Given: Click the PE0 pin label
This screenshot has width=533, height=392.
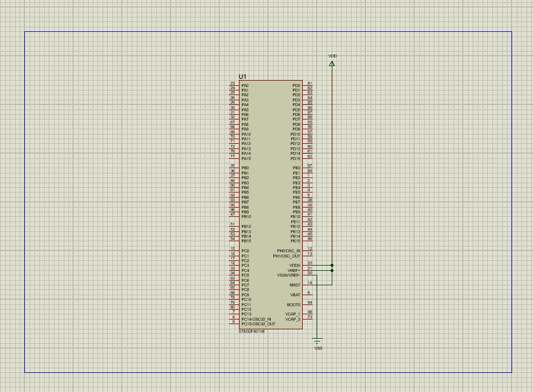Looking at the screenshot, I should point(296,168).
